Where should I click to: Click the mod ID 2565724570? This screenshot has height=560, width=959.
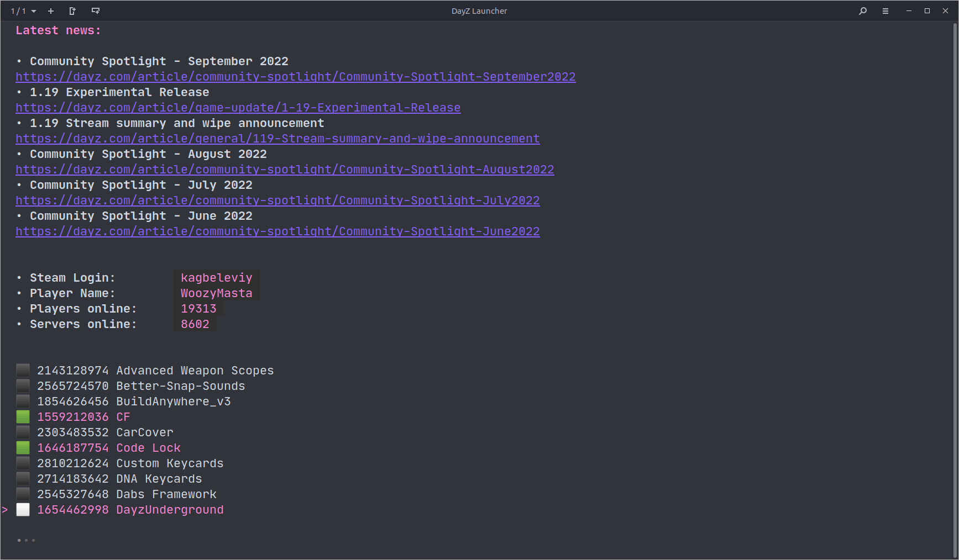tap(73, 386)
